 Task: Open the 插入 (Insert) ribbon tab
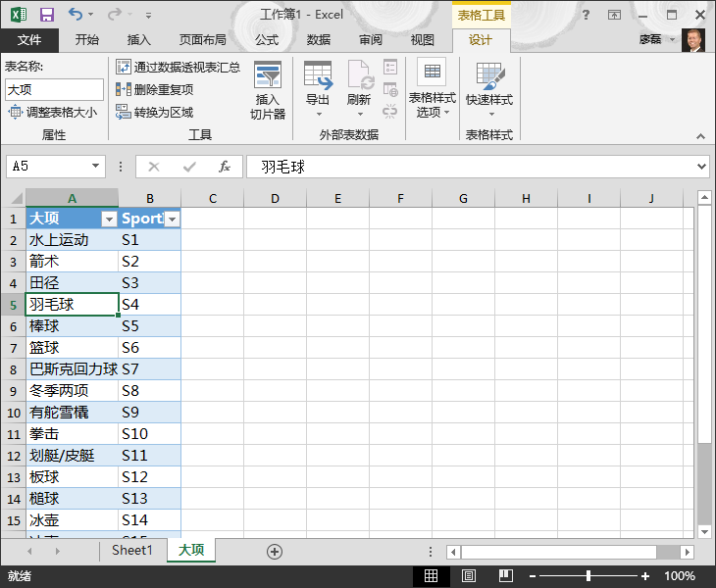[139, 40]
